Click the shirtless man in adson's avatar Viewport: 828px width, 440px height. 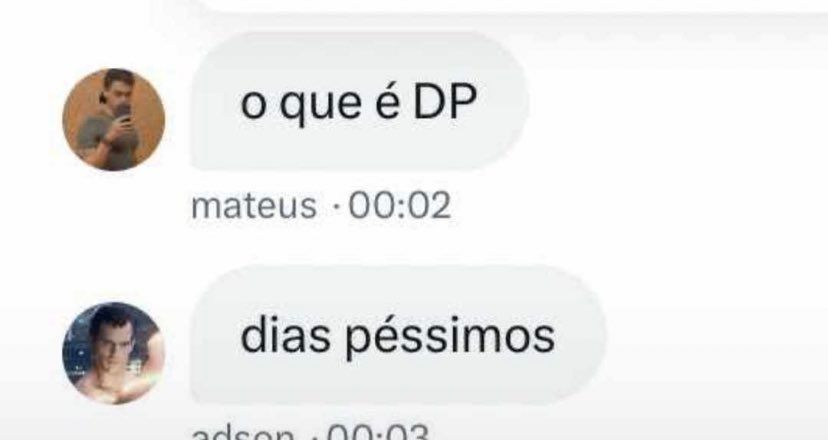click(x=115, y=359)
